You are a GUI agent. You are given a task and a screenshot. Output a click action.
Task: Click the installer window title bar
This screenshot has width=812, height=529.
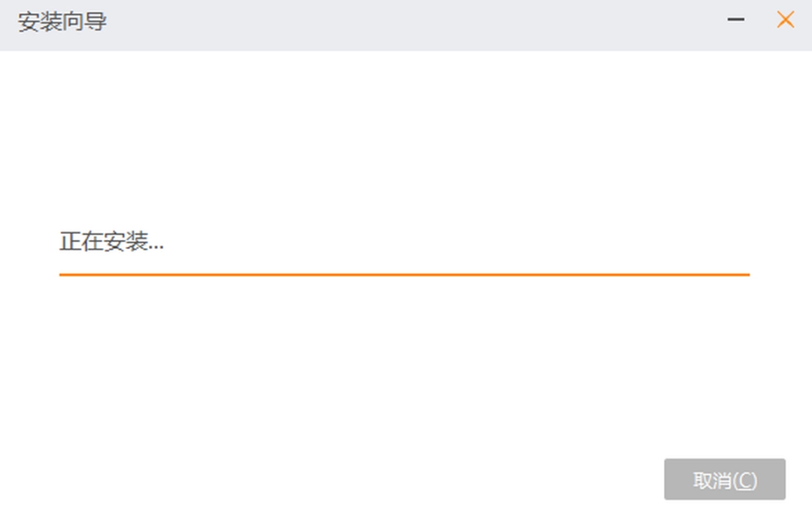[376, 20]
